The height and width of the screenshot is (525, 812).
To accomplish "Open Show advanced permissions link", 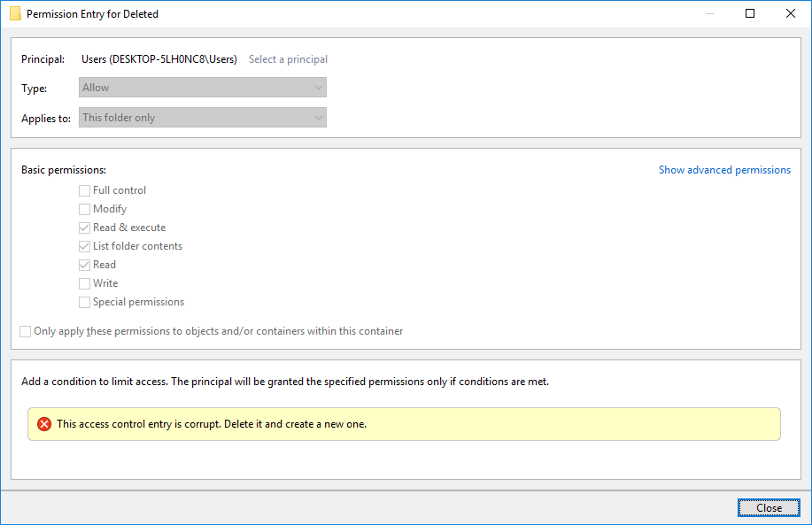I will pos(724,170).
